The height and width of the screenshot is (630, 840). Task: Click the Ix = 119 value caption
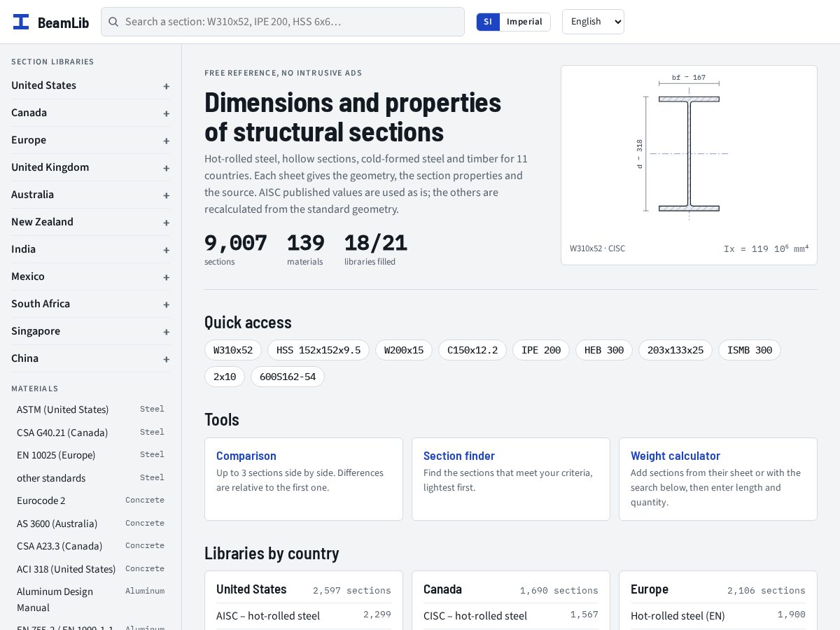click(766, 248)
